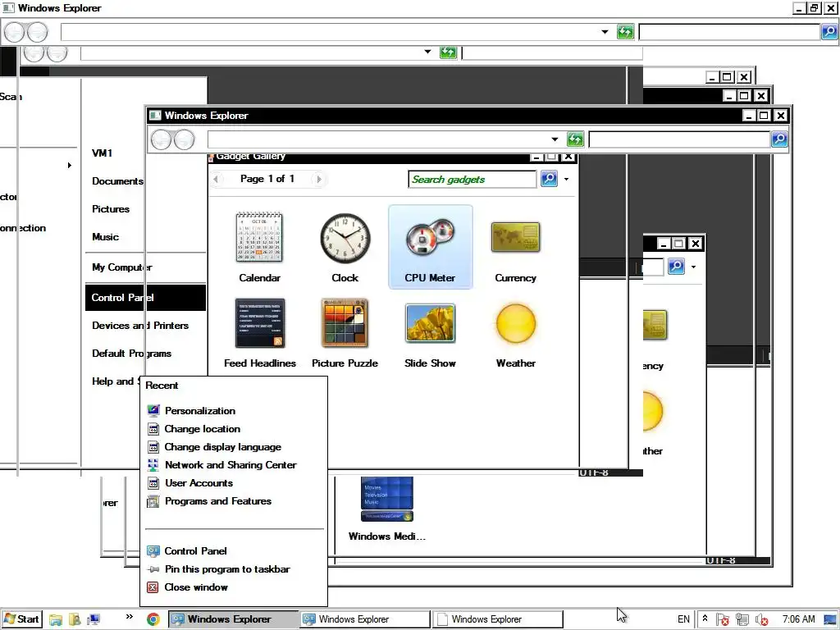
Task: Open Documents in the Start menu
Action: (x=117, y=181)
